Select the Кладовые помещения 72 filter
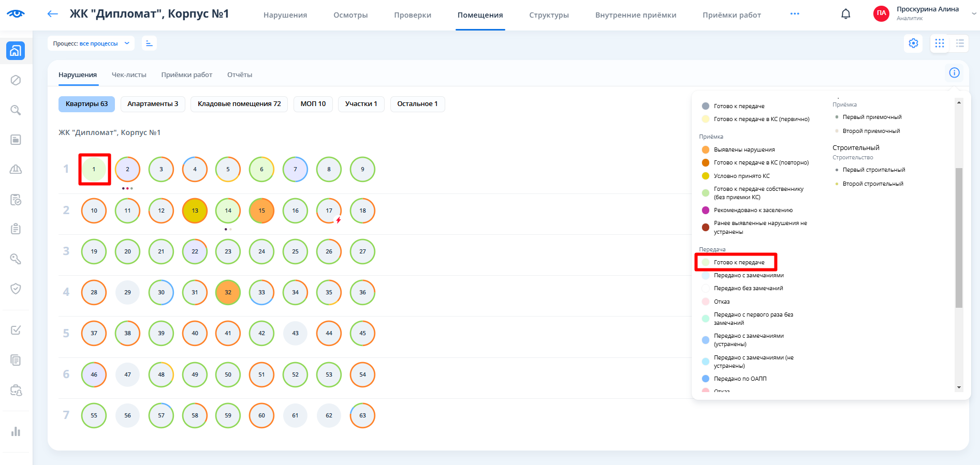 (239, 104)
